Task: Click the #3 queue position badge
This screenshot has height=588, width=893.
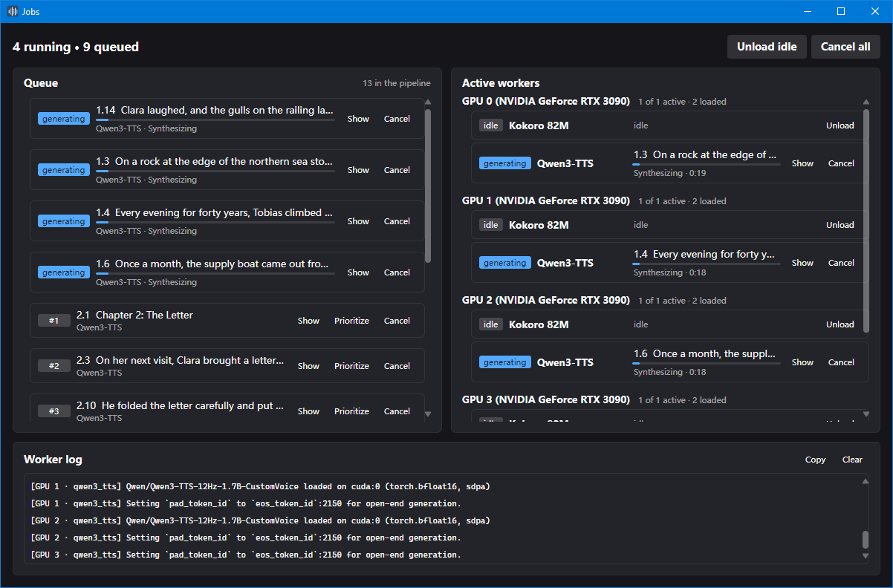Action: tap(54, 411)
